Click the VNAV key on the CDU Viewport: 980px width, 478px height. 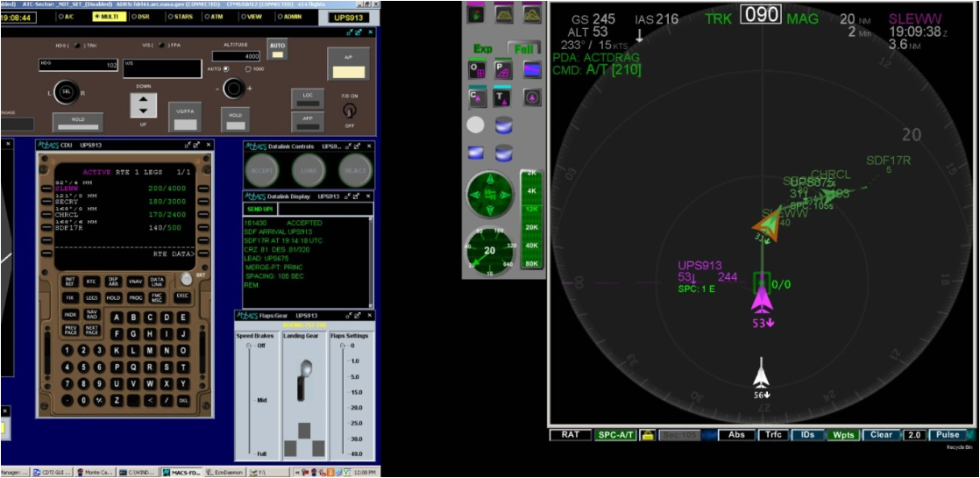(x=135, y=282)
